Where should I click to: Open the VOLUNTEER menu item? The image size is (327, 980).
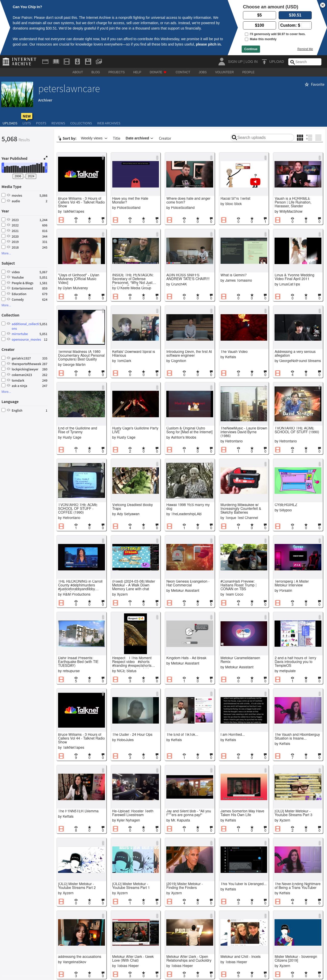[x=224, y=72]
